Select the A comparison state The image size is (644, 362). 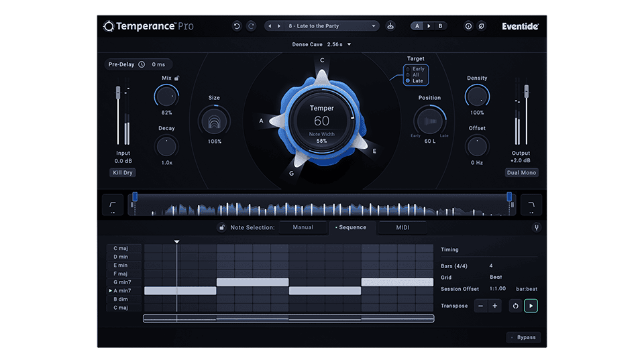[x=417, y=26]
